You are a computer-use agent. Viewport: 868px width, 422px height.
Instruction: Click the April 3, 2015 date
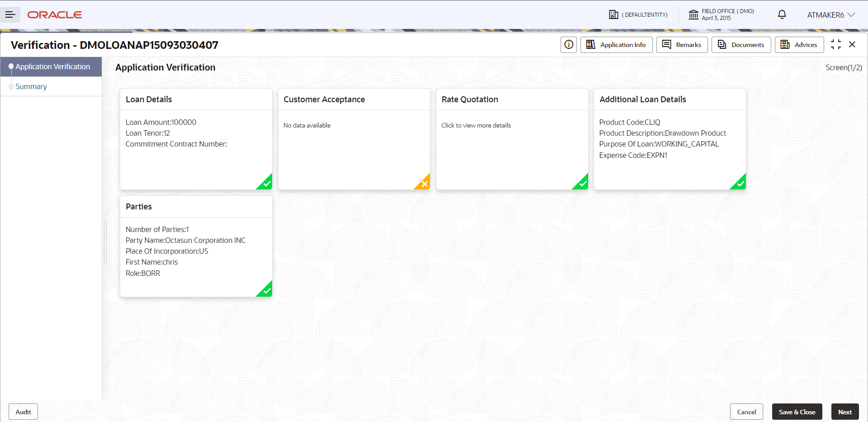pyautogui.click(x=716, y=18)
